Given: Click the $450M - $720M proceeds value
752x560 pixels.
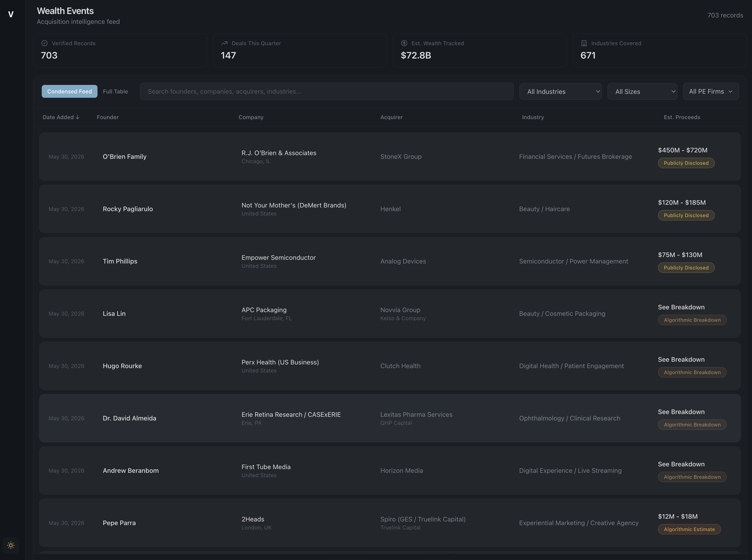Looking at the screenshot, I should click(682, 150).
